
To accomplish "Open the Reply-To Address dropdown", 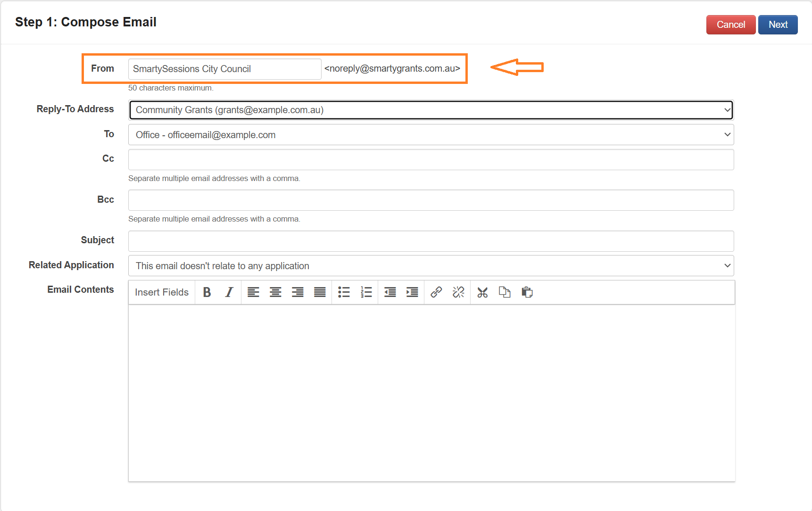I will point(431,110).
